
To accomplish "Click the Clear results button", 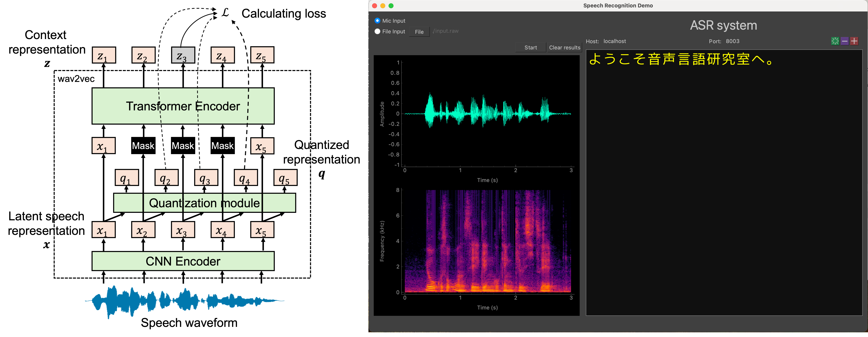I will tap(565, 48).
